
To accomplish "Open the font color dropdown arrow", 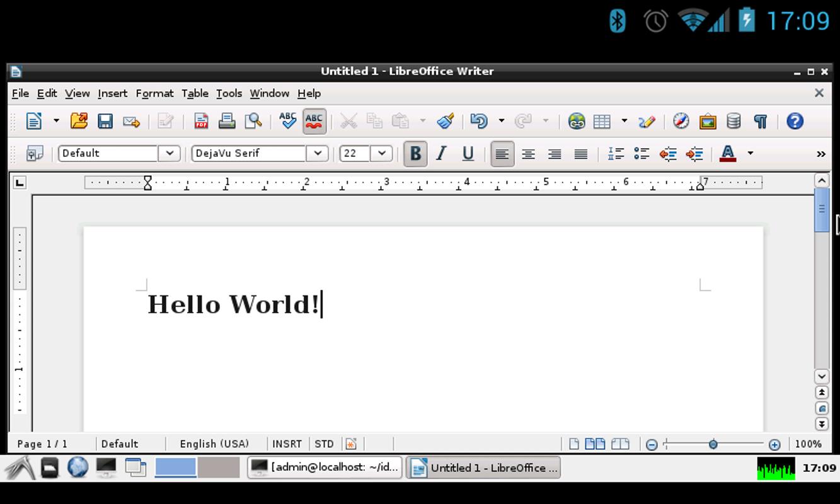I will pyautogui.click(x=750, y=153).
